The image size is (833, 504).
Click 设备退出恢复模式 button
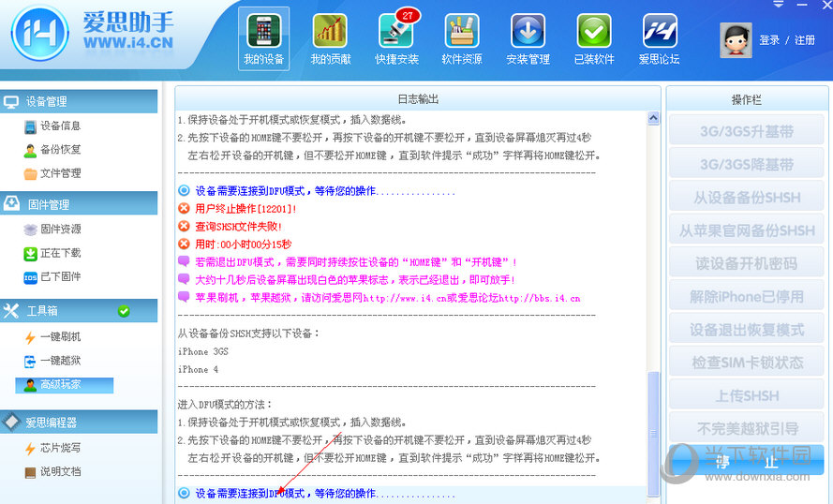pos(747,329)
